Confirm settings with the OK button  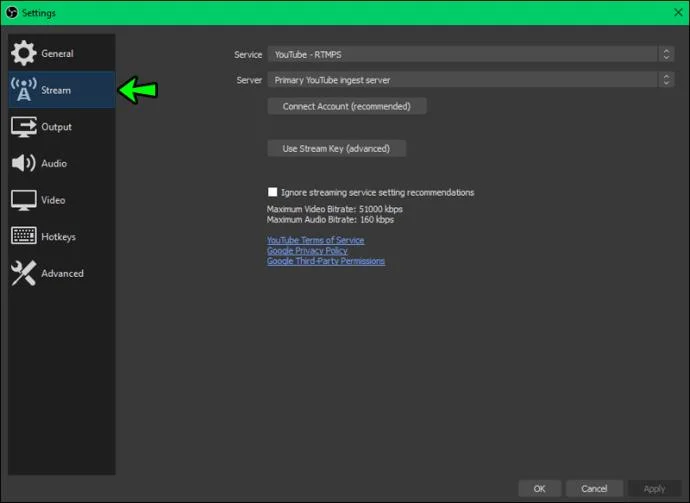[x=540, y=488]
